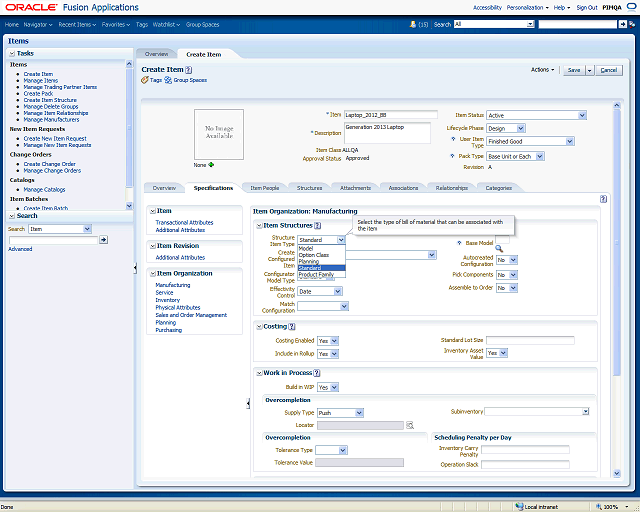The image size is (640, 512).
Task: Collapse the Tasks panel in sidebar
Action: point(12,53)
